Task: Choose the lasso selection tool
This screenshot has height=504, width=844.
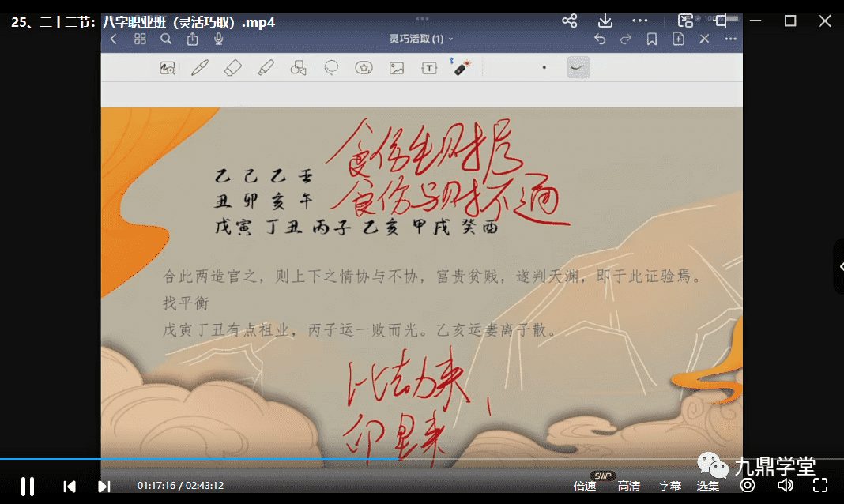Action: pyautogui.click(x=331, y=68)
